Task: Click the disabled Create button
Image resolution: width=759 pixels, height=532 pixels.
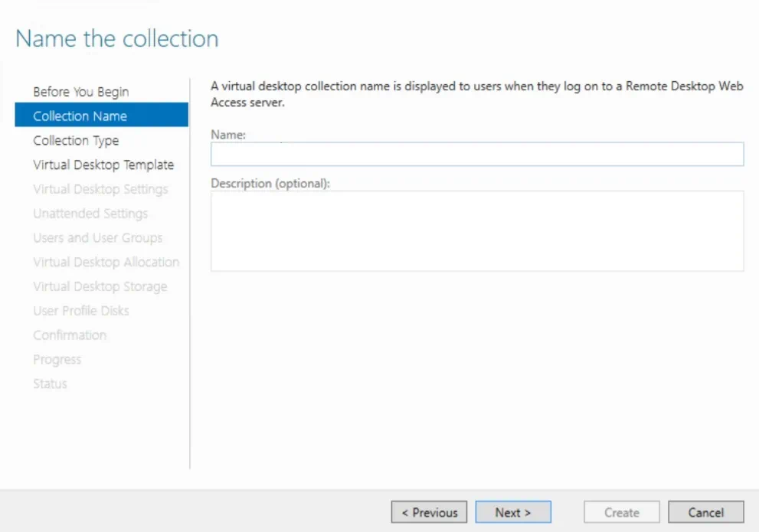Action: click(621, 513)
